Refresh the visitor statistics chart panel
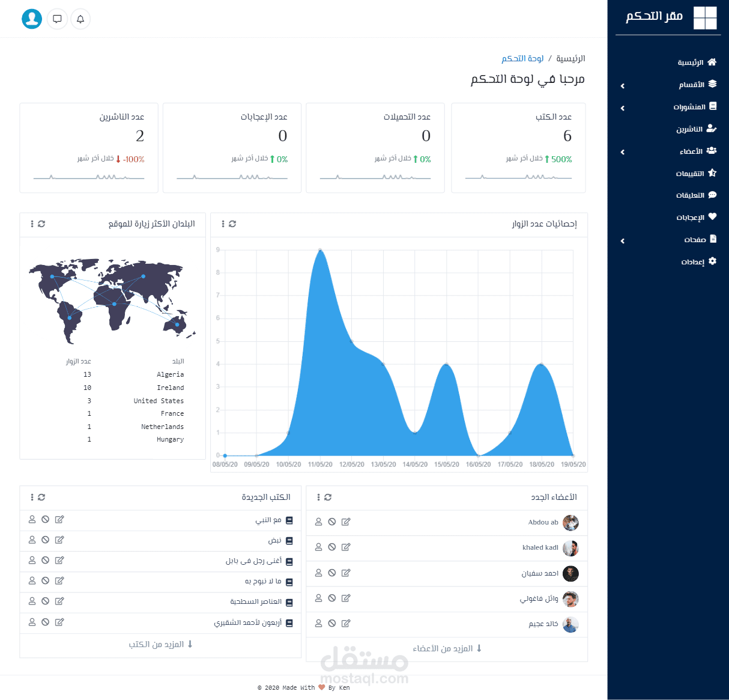The width and height of the screenshot is (729, 700). (x=232, y=224)
